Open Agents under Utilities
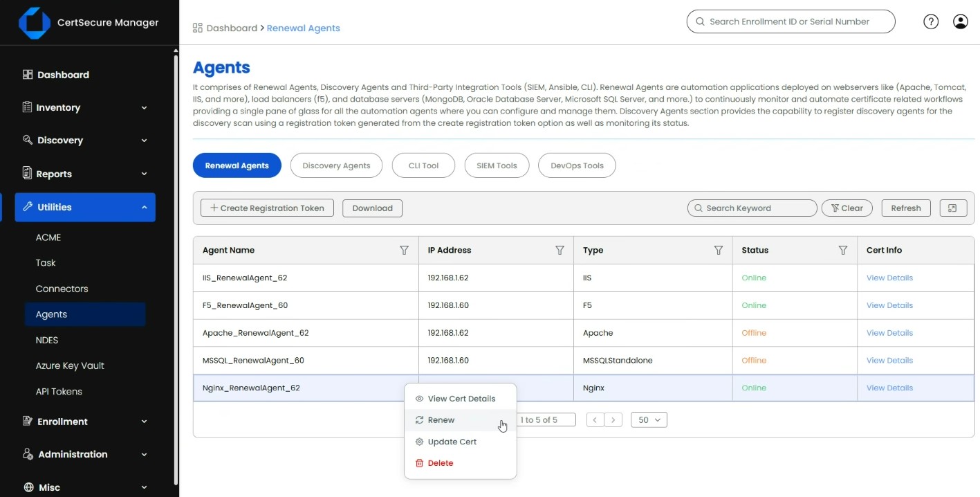980x497 pixels. pos(85,314)
